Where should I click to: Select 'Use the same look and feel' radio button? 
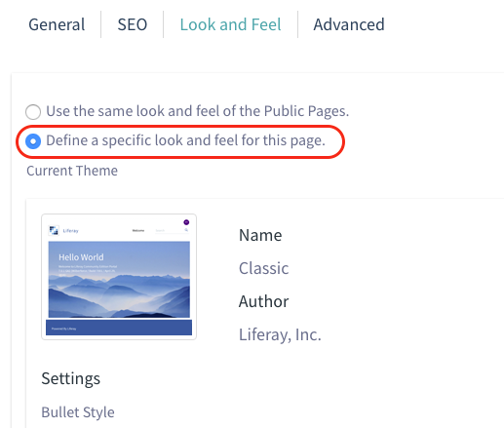[33, 112]
